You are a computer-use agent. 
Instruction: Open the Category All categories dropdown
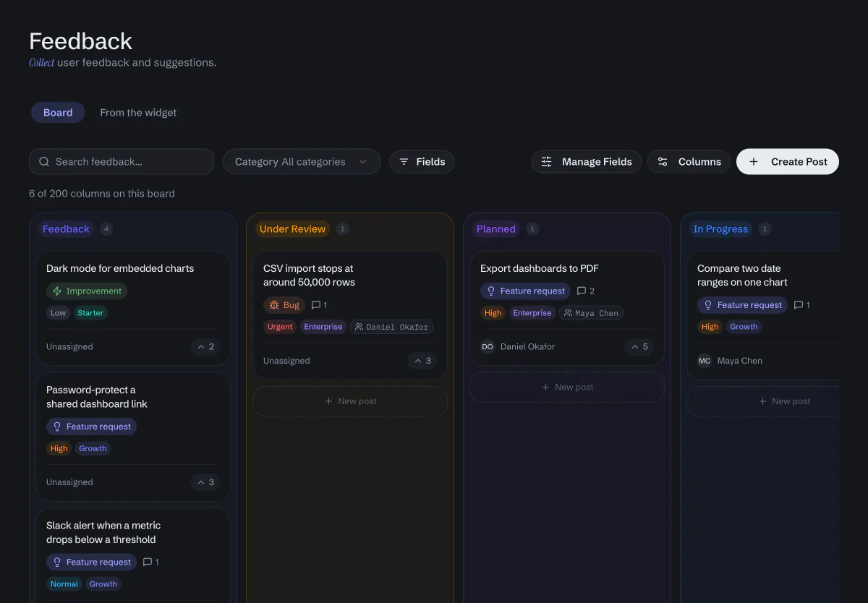click(x=302, y=162)
